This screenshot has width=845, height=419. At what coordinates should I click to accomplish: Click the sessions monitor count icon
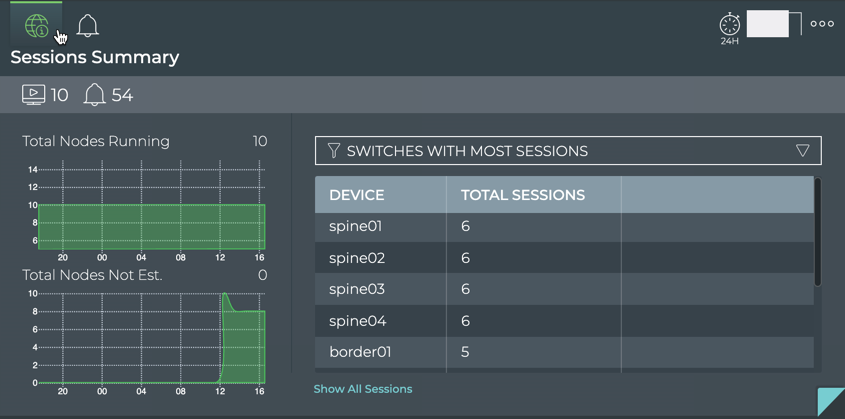(33, 95)
